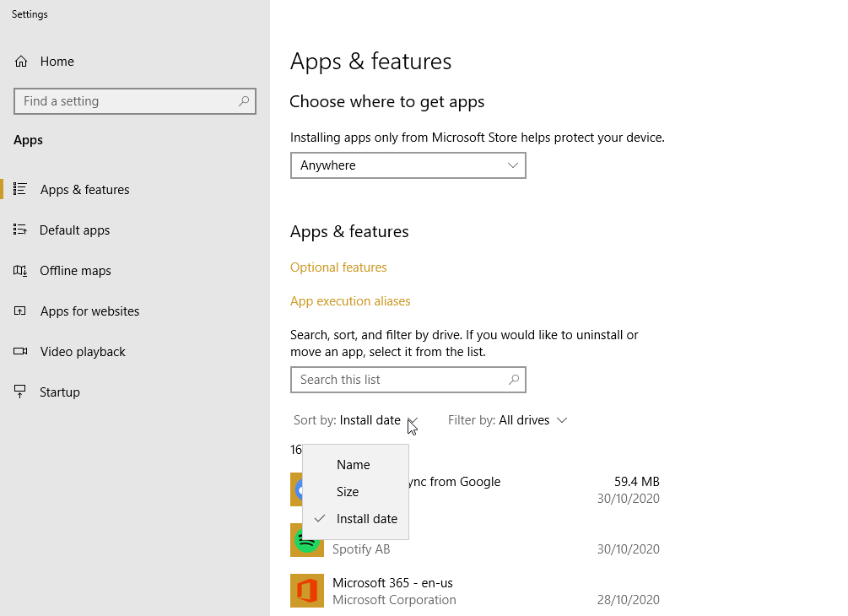
Task: Open the Filter by All drives dropdown
Action: pyautogui.click(x=509, y=420)
